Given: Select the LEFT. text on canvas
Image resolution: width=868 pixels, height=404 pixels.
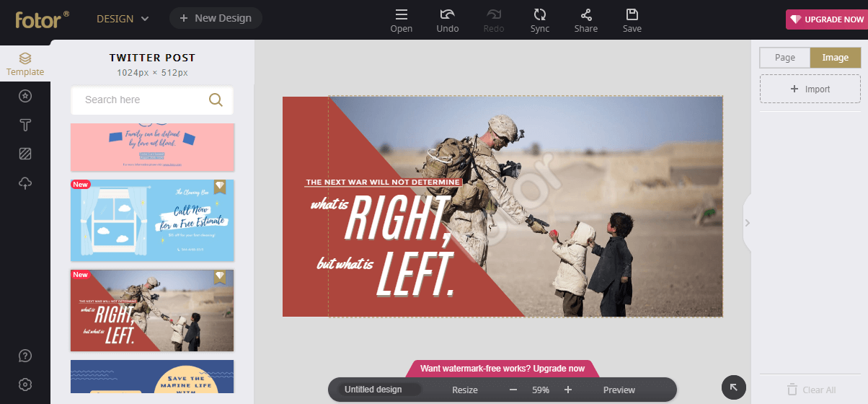Looking at the screenshot, I should (x=417, y=275).
